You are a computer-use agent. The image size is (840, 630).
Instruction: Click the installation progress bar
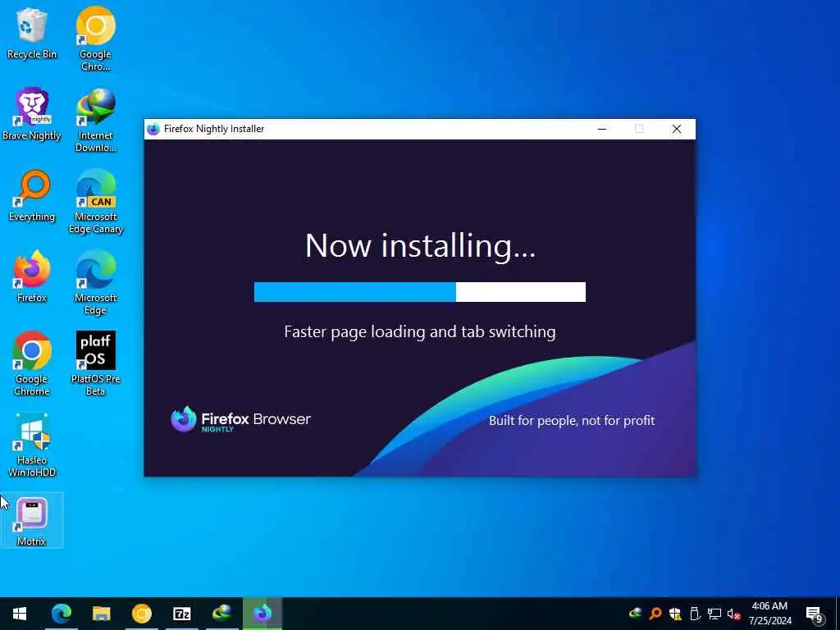pos(419,292)
